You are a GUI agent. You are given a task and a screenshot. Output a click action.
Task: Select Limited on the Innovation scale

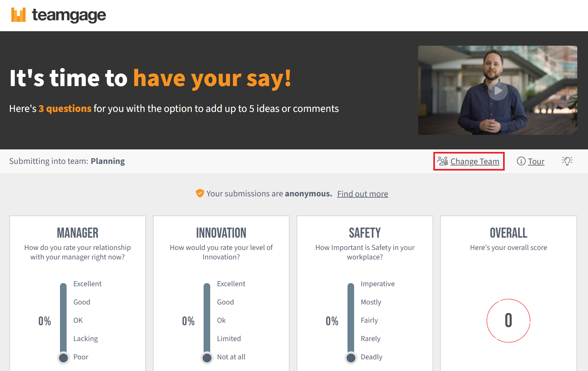229,339
